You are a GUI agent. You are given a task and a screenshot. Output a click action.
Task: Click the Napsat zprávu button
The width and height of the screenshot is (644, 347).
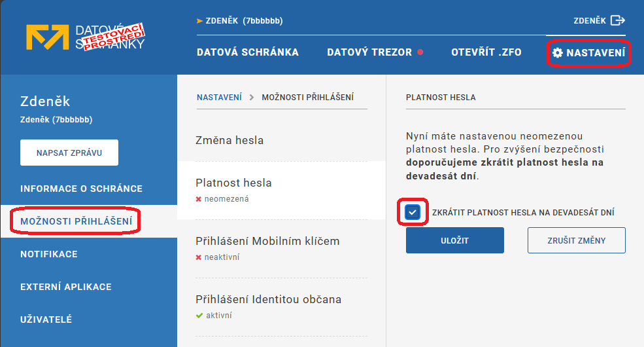point(69,153)
